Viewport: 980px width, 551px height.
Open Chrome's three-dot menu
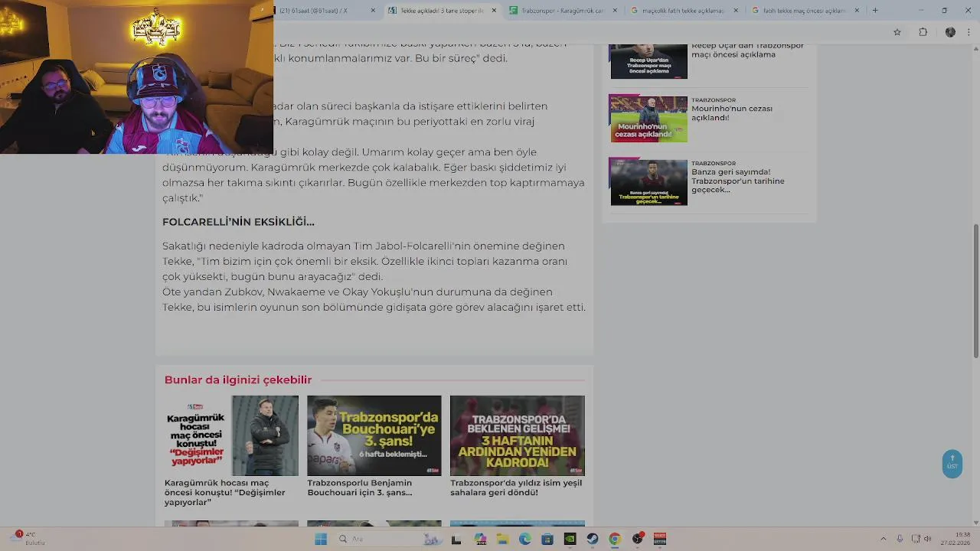(x=969, y=32)
